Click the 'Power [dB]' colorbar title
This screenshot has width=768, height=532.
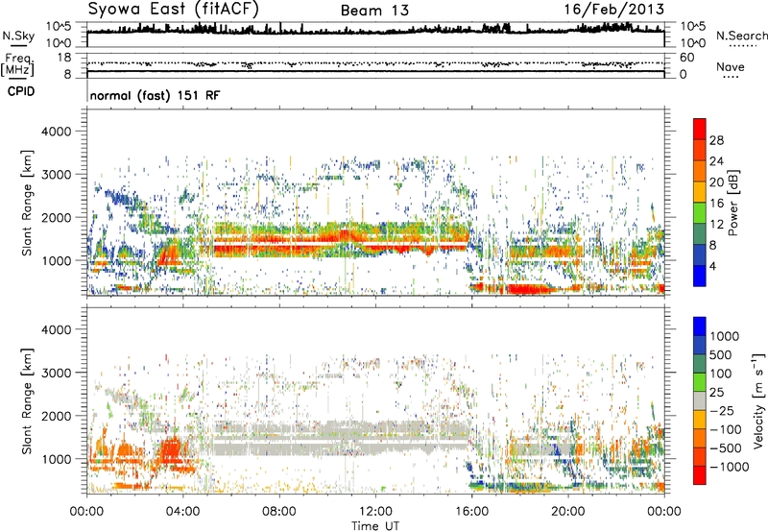732,203
